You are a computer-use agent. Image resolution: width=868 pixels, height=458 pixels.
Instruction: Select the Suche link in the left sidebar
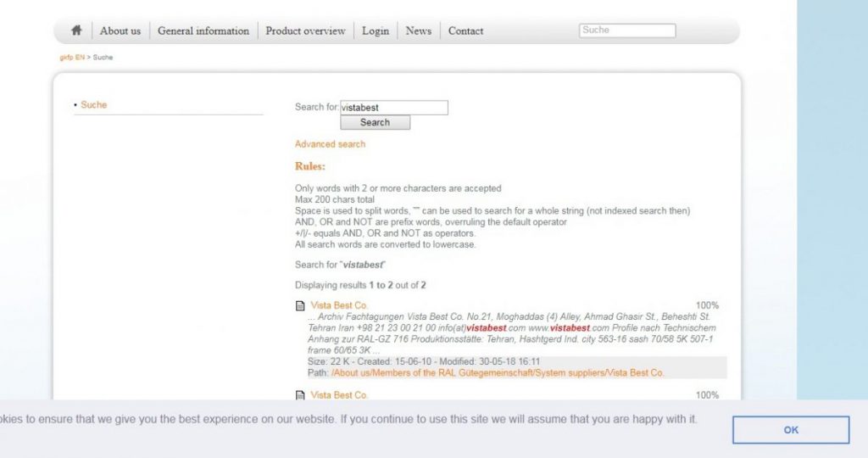pyautogui.click(x=94, y=105)
